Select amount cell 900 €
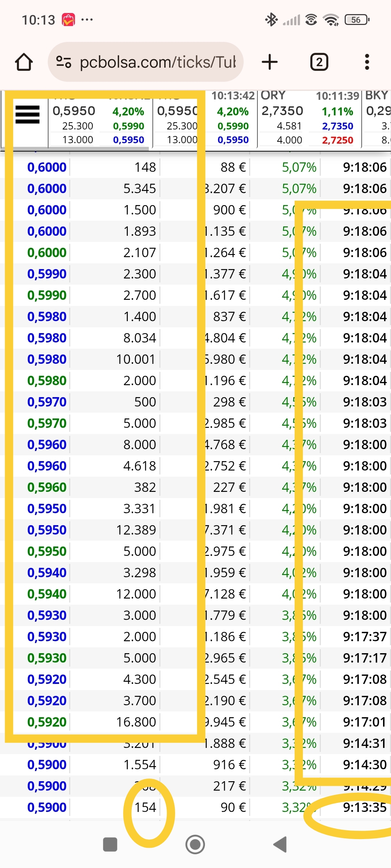This screenshot has width=391, height=868. coord(230,210)
